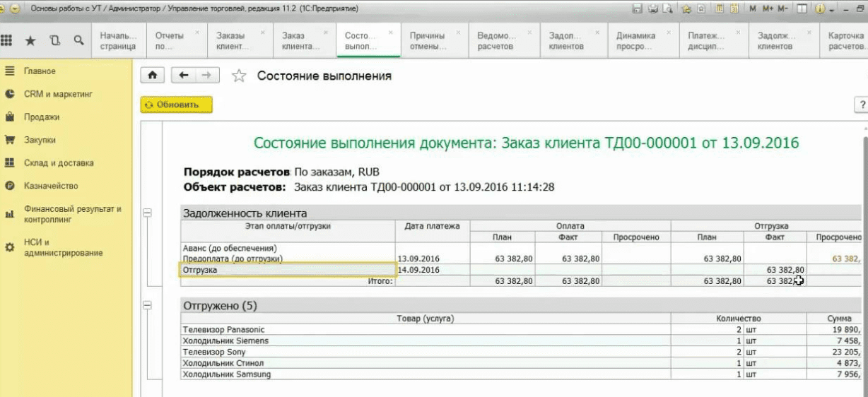Screen dimensions: 868x397
Task: Select the Отгрузка row cell
Action: (287, 270)
